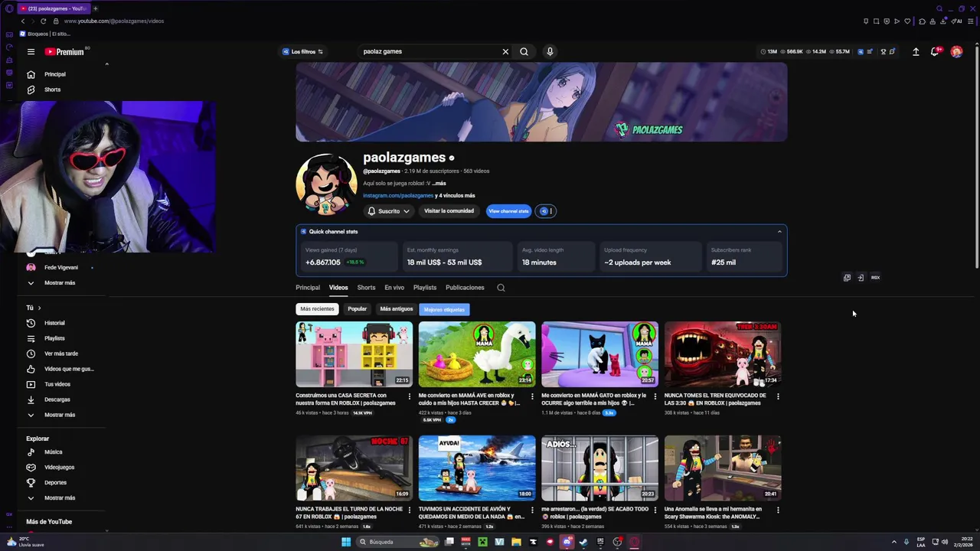Open Historial in the sidebar
The width and height of the screenshot is (980, 551).
pos(55,323)
